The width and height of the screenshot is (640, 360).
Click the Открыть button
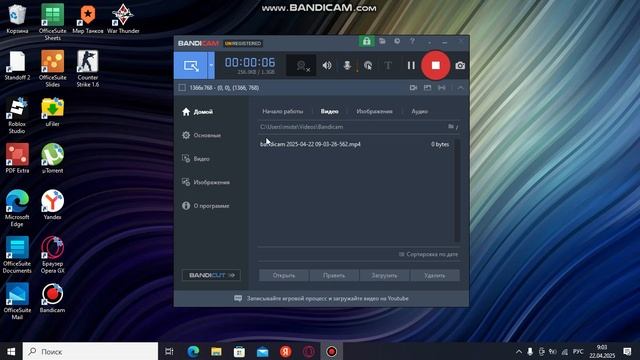pyautogui.click(x=284, y=276)
